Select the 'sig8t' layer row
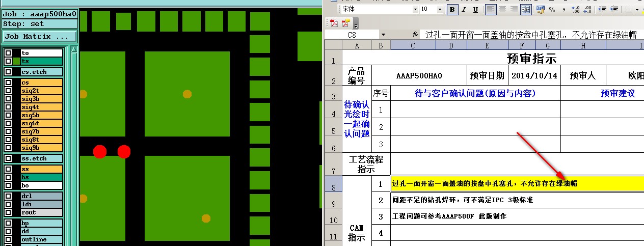The height and width of the screenshot is (246, 644). (41, 140)
